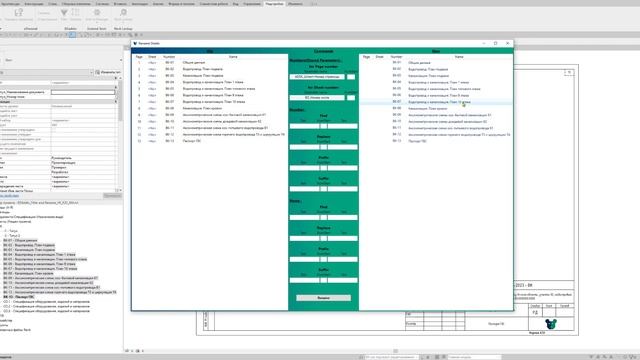Select row ВК-01 Общие данные in Old list
The height and width of the screenshot is (360, 640).
click(x=210, y=63)
